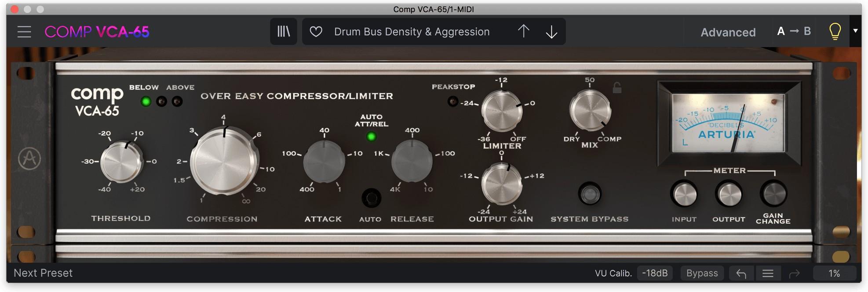Open the Advanced panel
This screenshot has width=868, height=292.
[728, 32]
